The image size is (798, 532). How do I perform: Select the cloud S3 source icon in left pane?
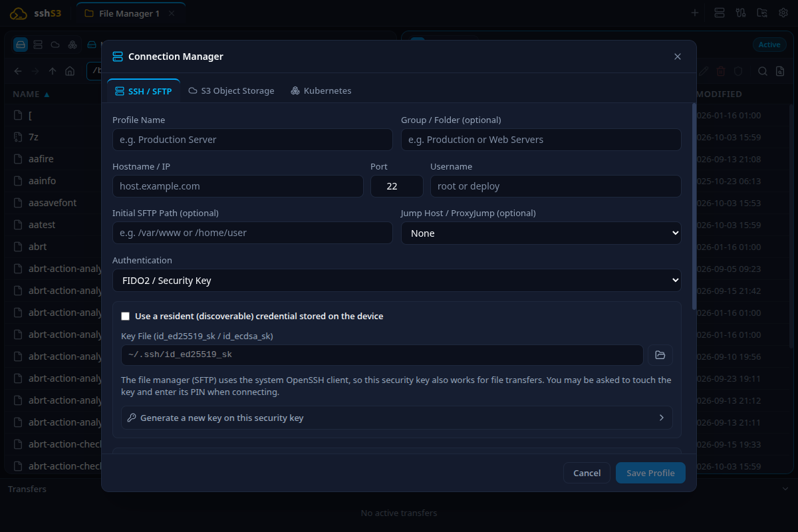(x=55, y=45)
